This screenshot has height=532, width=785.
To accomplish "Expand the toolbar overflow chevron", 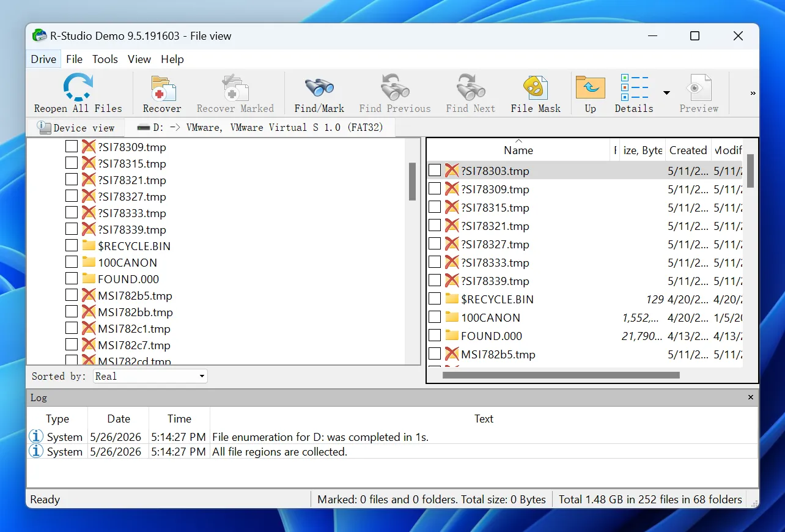I will [x=753, y=93].
